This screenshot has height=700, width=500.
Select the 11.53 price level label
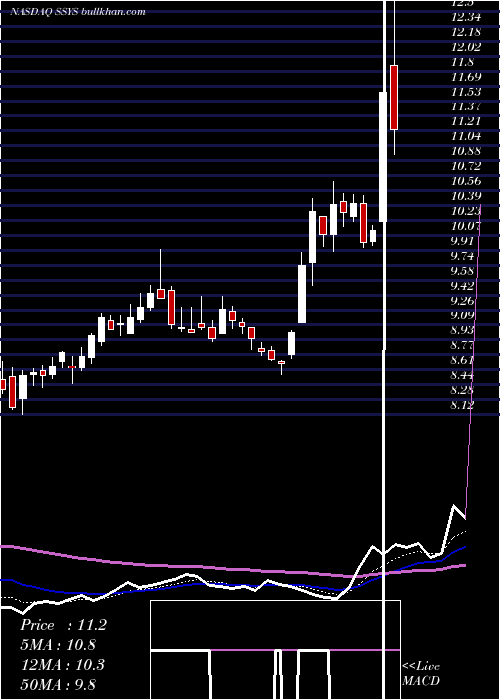point(466,92)
